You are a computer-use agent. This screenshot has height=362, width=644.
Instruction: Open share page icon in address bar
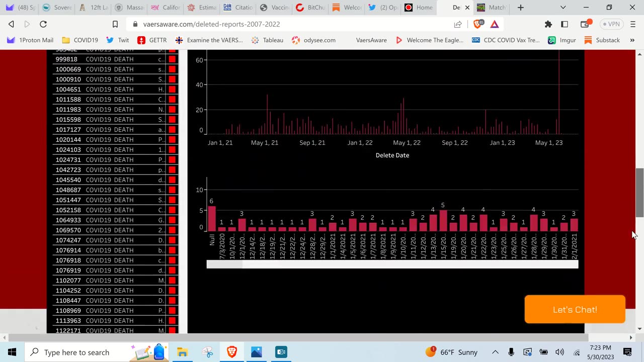pyautogui.click(x=458, y=24)
